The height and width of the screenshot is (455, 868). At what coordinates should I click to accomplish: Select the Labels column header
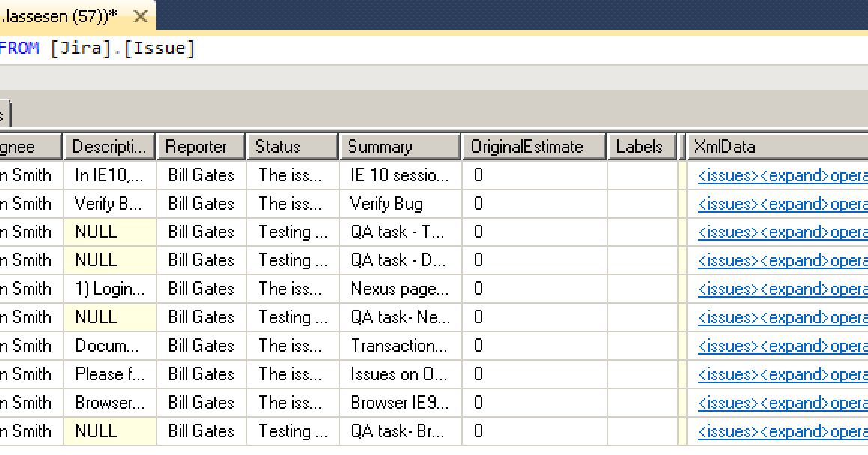click(x=641, y=146)
